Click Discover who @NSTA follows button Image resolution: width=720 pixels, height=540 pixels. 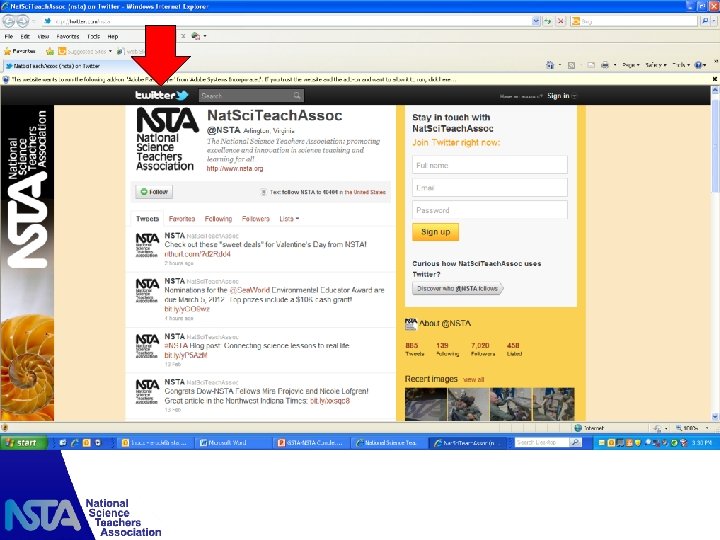click(x=457, y=288)
